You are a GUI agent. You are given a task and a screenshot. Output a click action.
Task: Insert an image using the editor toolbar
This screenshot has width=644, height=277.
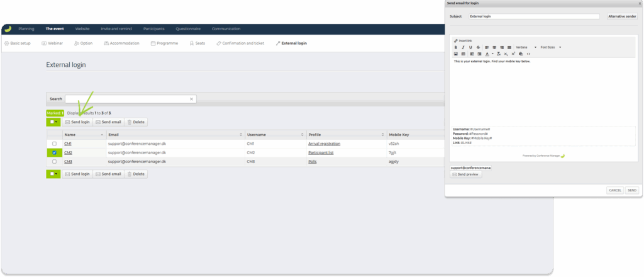455,54
